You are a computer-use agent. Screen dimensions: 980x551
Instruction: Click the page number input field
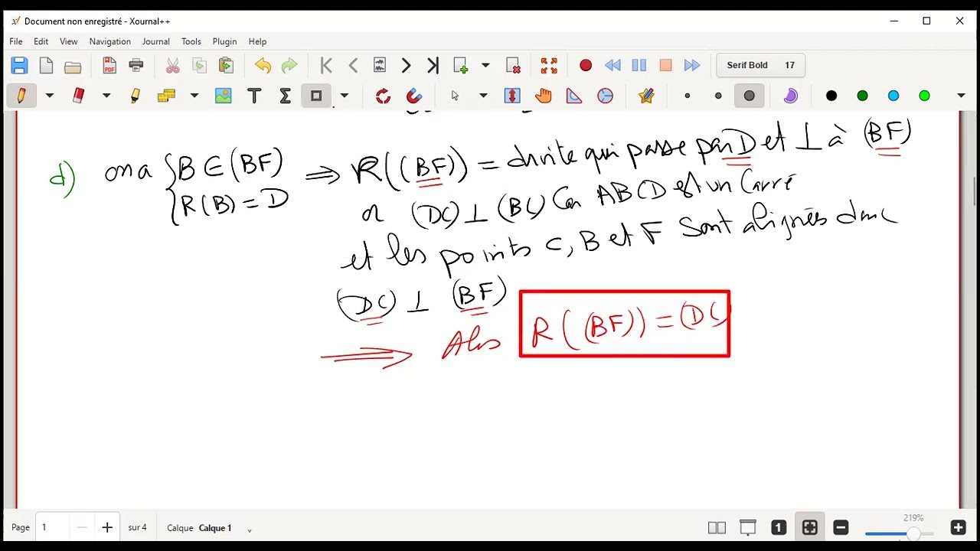tap(54, 527)
